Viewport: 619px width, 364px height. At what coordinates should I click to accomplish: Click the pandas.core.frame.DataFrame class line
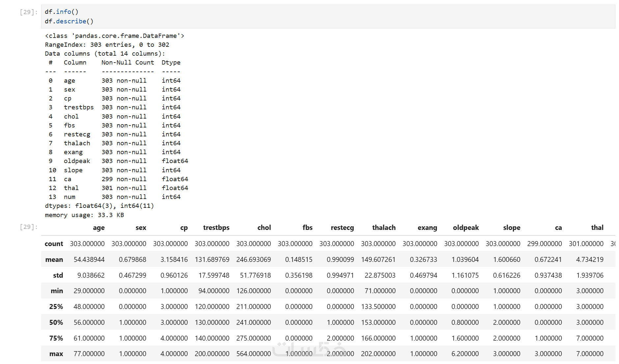(x=115, y=36)
